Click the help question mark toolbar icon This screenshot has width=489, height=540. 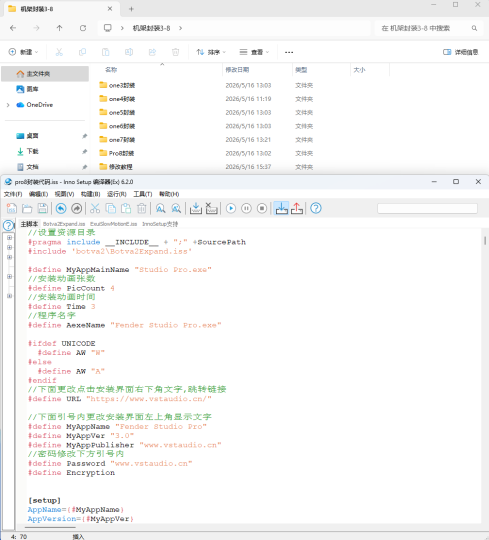click(x=316, y=208)
